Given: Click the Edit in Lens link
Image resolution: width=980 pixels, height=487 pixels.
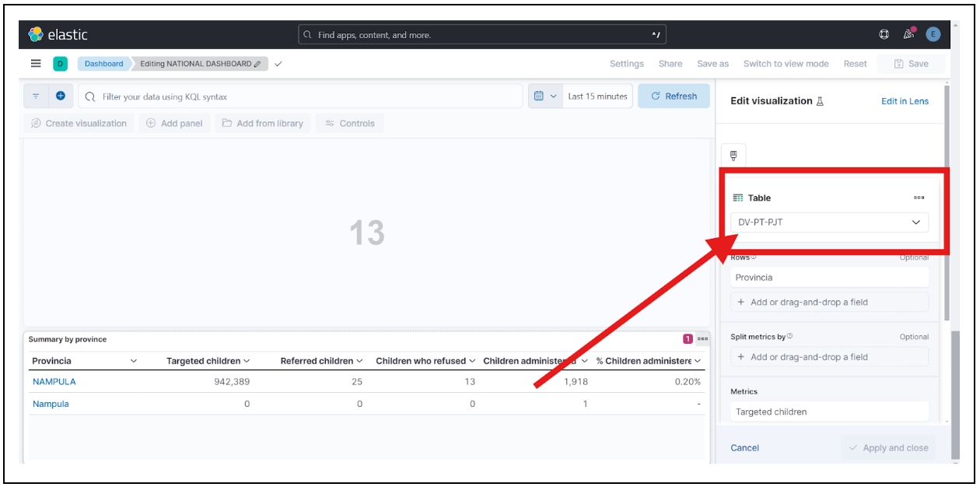Looking at the screenshot, I should pyautogui.click(x=904, y=101).
